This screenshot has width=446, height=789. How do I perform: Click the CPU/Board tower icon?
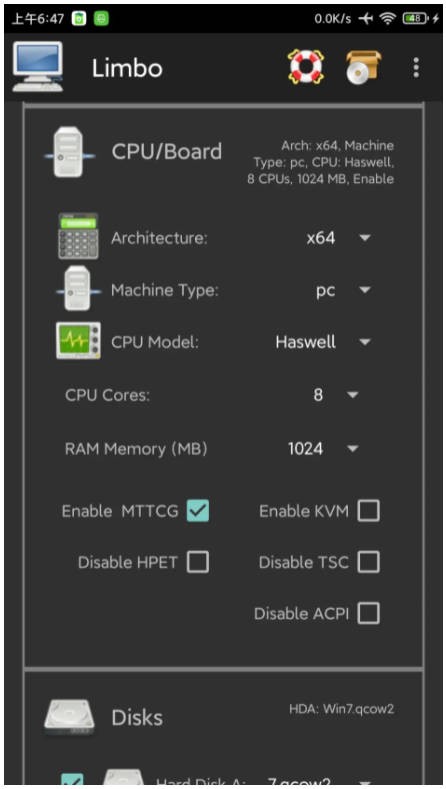coord(69,152)
